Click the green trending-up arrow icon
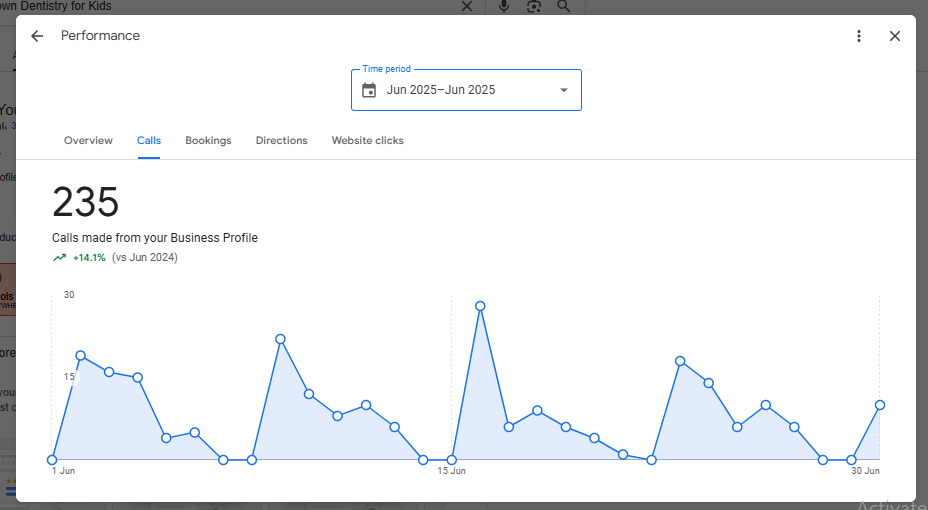Image resolution: width=928 pixels, height=510 pixels. click(x=59, y=258)
